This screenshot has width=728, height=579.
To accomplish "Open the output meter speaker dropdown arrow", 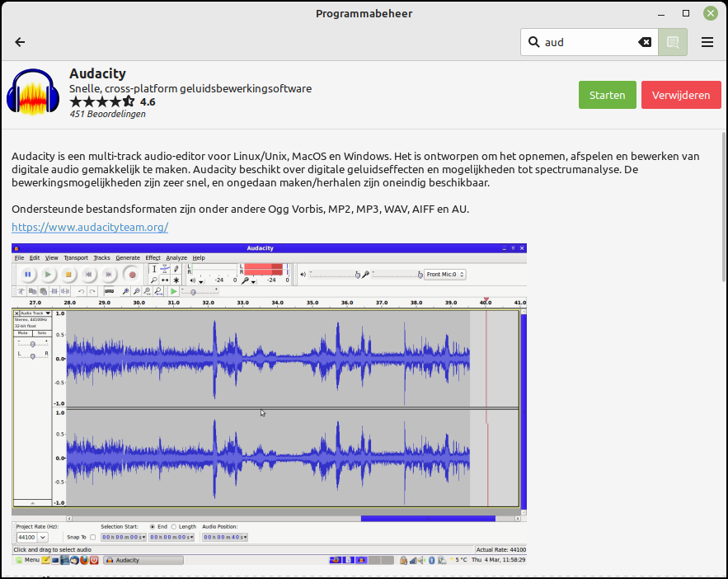I will pos(201,281).
